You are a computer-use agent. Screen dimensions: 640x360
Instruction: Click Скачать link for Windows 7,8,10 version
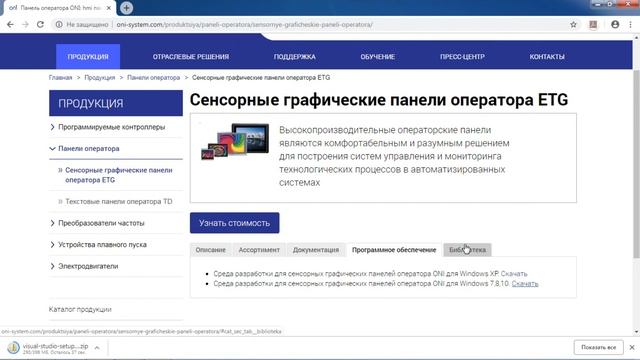525,284
